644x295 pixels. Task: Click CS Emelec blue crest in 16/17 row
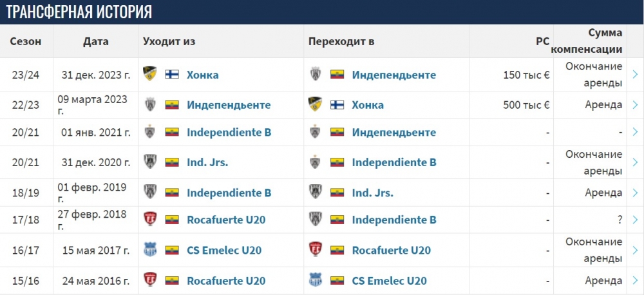click(x=150, y=250)
